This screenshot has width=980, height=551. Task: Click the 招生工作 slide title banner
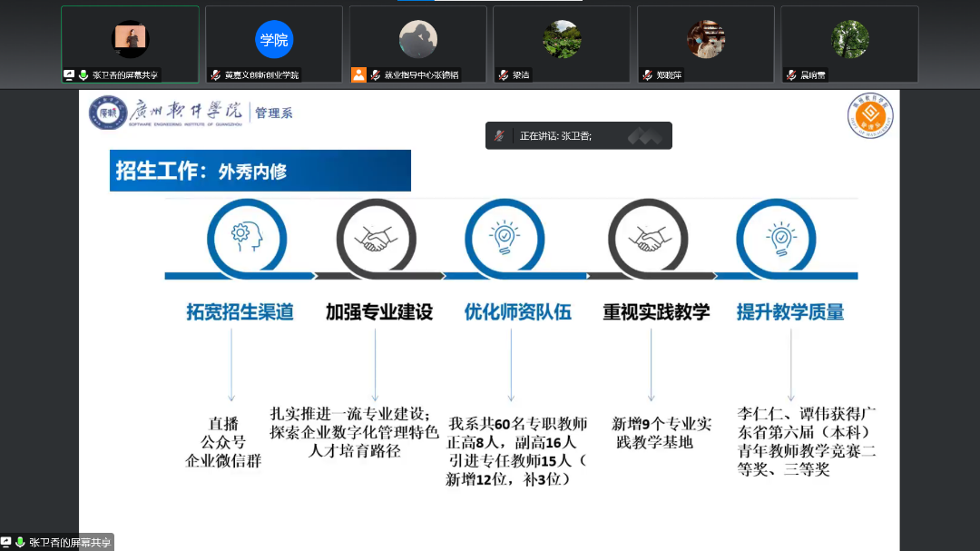click(x=260, y=171)
